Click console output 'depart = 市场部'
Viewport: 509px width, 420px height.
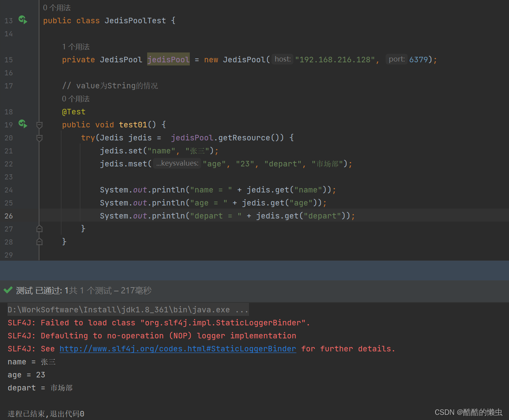click(40, 388)
